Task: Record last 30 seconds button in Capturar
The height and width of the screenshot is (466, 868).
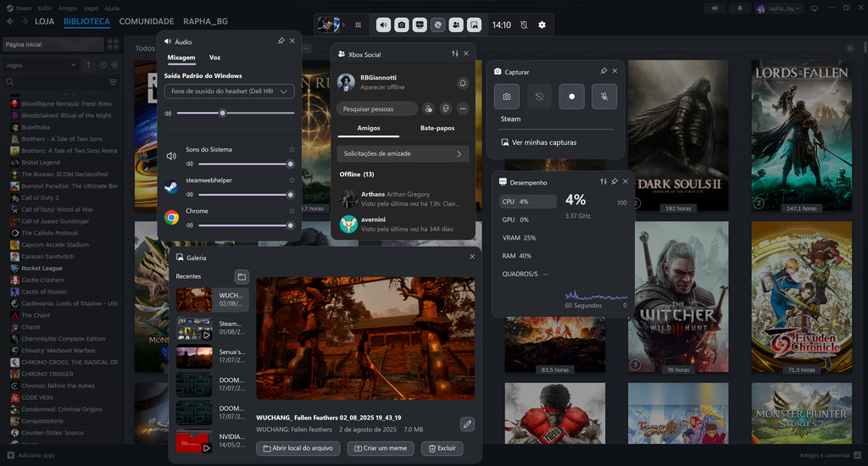Action: point(539,97)
